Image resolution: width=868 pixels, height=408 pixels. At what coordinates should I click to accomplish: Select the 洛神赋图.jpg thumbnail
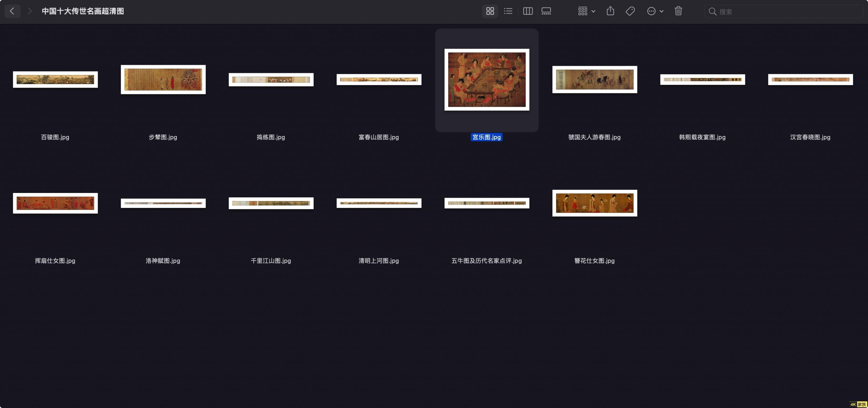click(163, 203)
